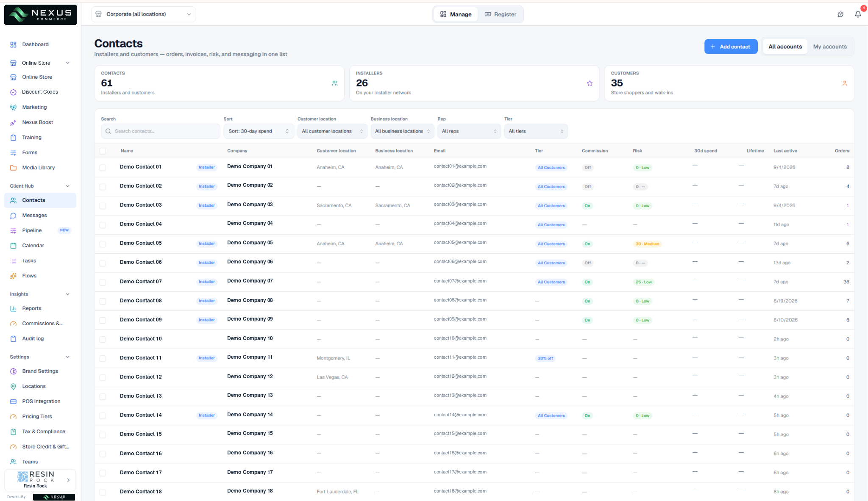Check the Demo Contact 02 row checkbox
The image size is (868, 501).
103,187
